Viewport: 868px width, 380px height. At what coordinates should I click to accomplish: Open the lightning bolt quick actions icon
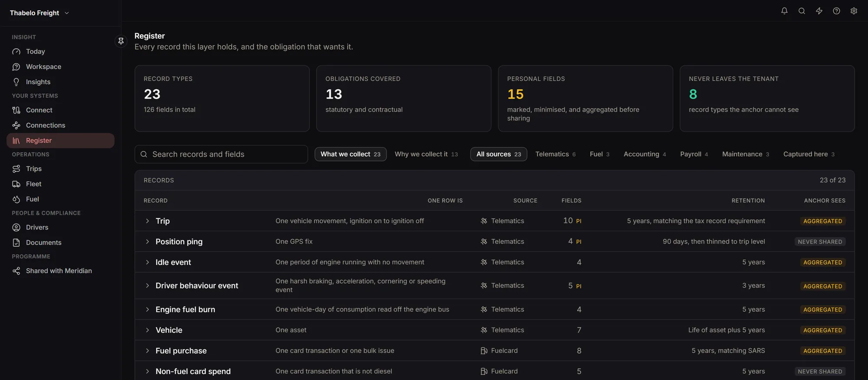tap(819, 11)
